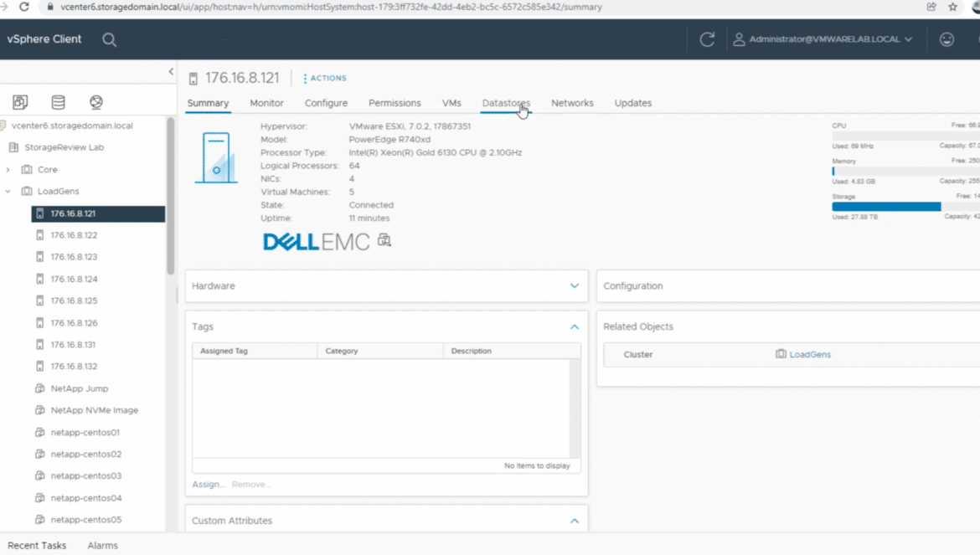The width and height of the screenshot is (980, 555).
Task: Expand the Core cluster tree node
Action: [8, 170]
